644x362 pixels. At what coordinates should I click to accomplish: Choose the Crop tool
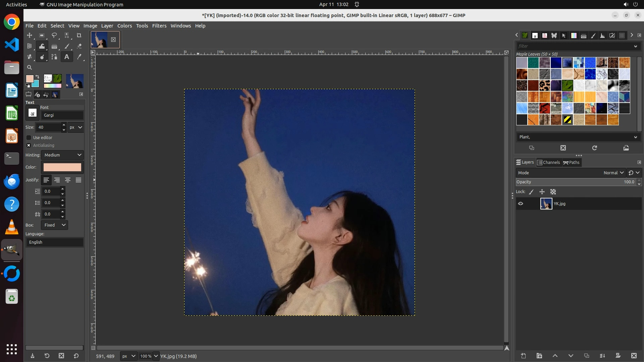[x=79, y=35]
